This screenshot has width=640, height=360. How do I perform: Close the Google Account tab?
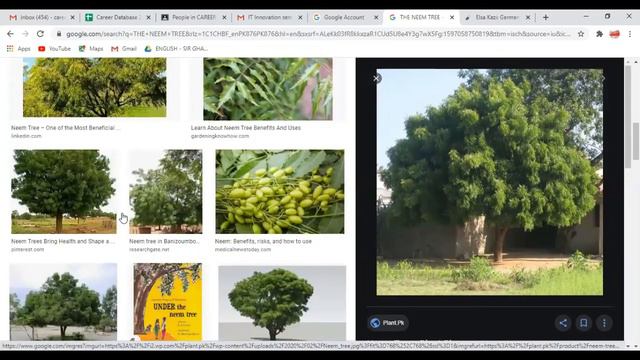(376, 18)
